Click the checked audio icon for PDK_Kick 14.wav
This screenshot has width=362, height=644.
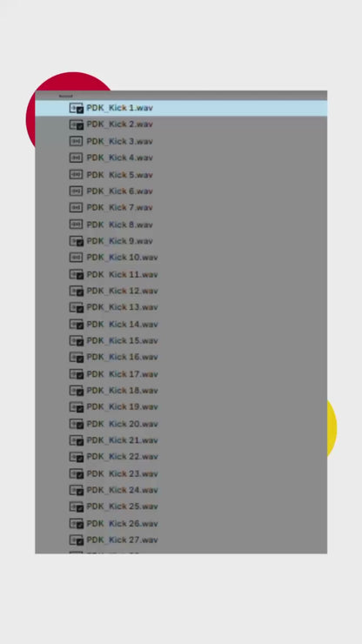(76, 325)
